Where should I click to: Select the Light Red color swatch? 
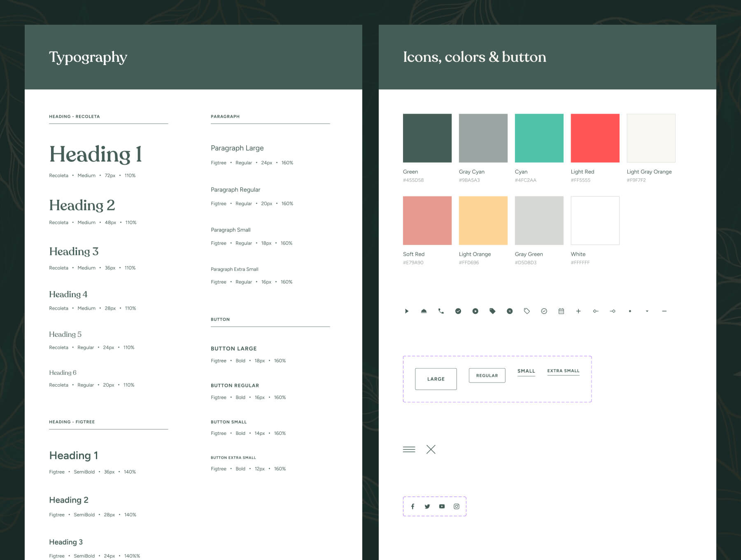click(595, 138)
